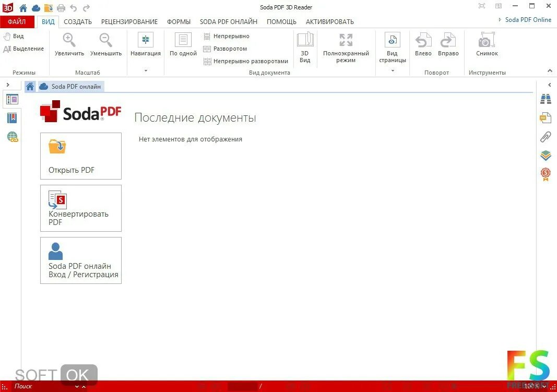Toggle the title bar fit screen icon
The image size is (557, 392).
tap(482, 6)
